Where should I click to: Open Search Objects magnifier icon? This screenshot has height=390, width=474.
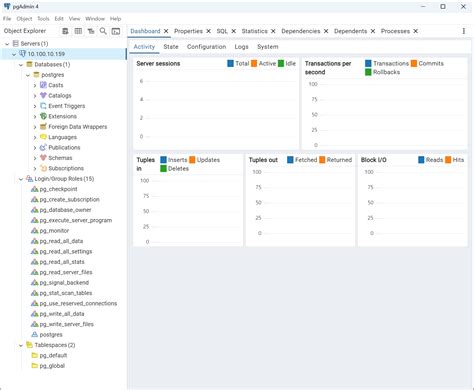(103, 31)
